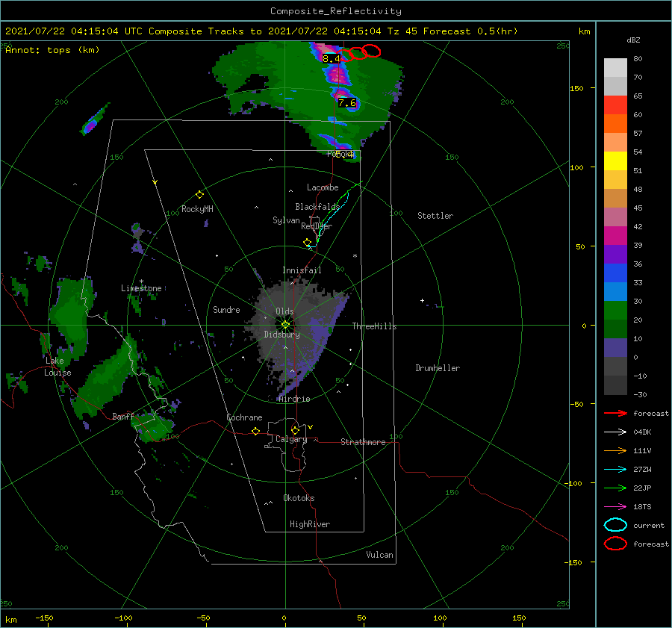The image size is (672, 628).
Task: Click the green 22JP track arrow
Action: point(615,488)
